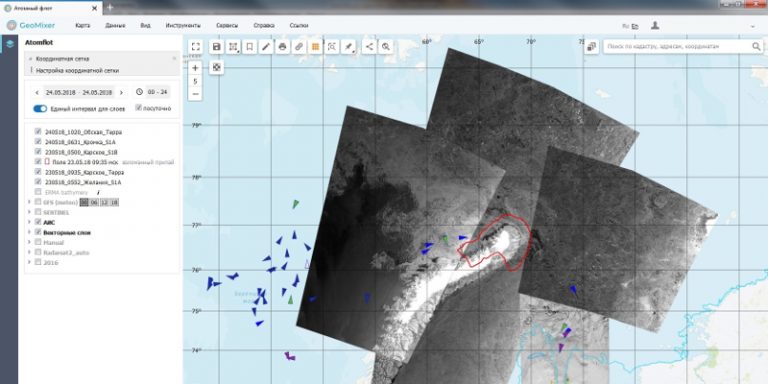The height and width of the screenshot is (384, 768).
Task: Click the print map icon
Action: [x=282, y=47]
